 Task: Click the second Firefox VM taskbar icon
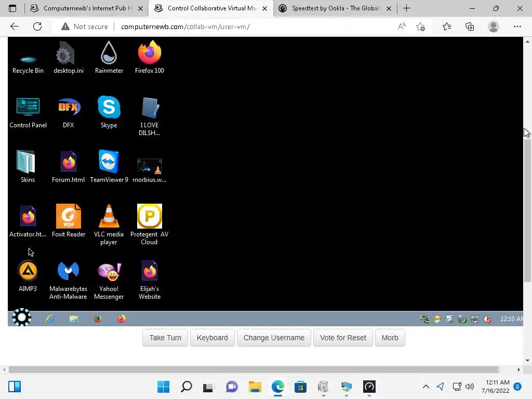coord(122,318)
